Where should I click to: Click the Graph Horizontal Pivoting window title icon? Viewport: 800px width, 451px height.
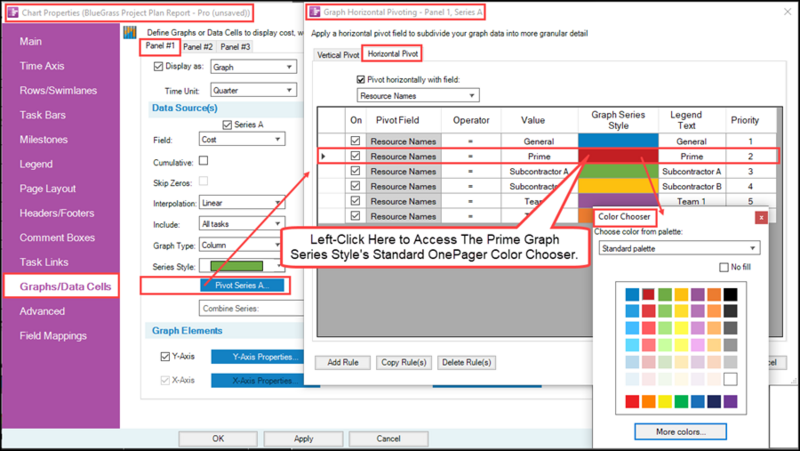[315, 12]
